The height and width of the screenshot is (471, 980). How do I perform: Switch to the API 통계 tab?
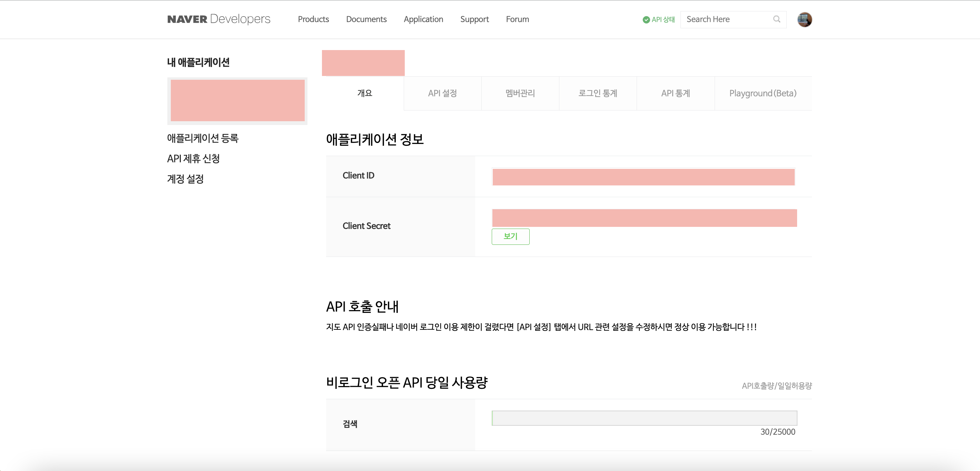(675, 93)
